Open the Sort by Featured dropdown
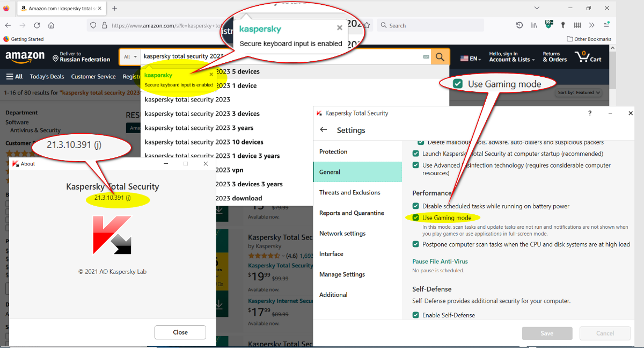 pos(579,92)
